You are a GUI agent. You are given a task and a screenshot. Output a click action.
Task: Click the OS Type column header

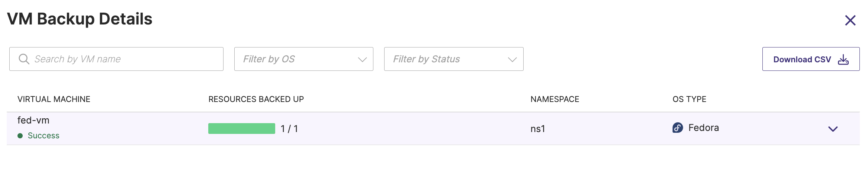[689, 99]
